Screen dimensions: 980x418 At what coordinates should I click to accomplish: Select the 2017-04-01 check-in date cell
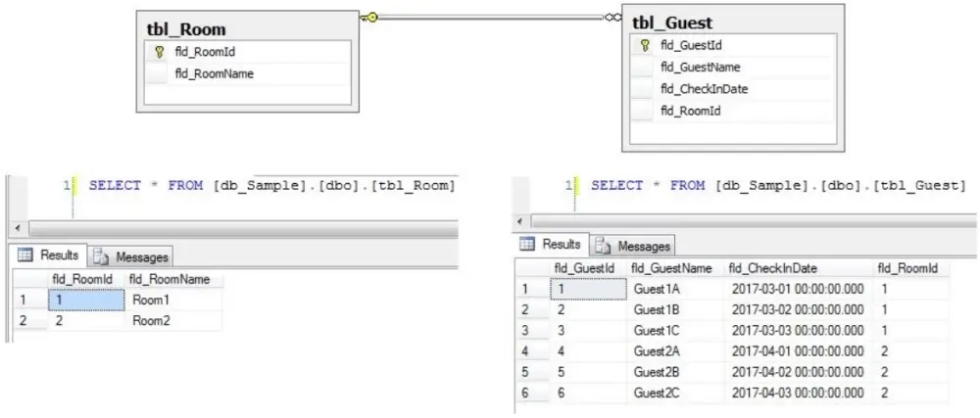(x=799, y=351)
